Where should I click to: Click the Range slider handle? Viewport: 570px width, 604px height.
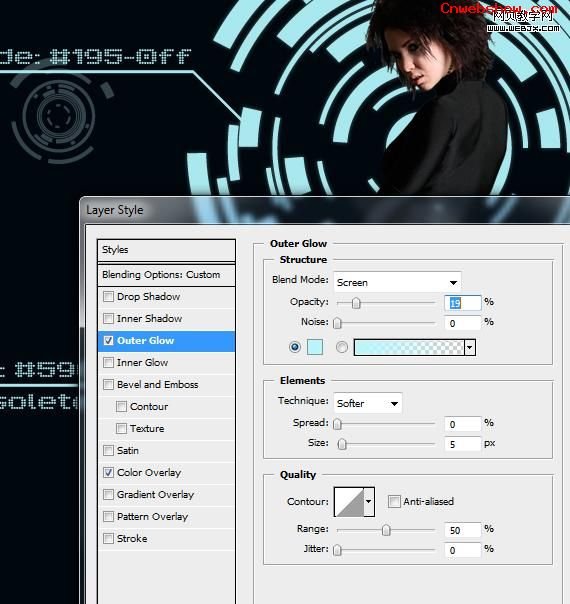click(386, 530)
